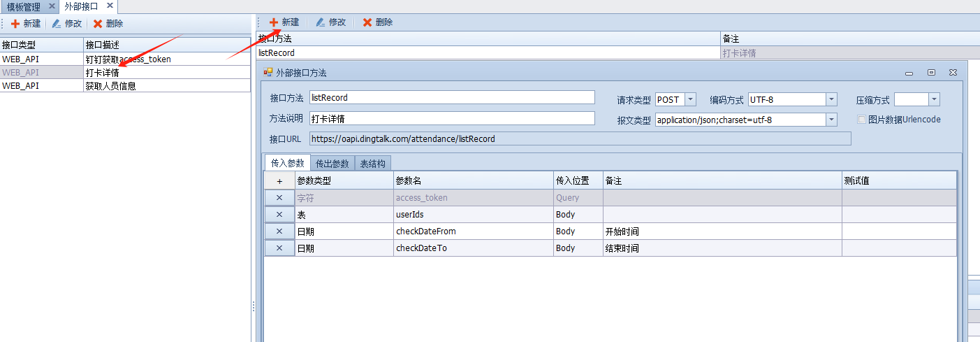Screen dimensions: 980x342
Task: Remove the userIds parameter row
Action: pos(279,215)
